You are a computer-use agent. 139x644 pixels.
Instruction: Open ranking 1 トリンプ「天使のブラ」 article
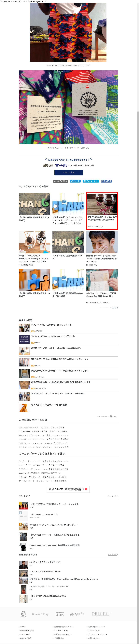point(54,504)
